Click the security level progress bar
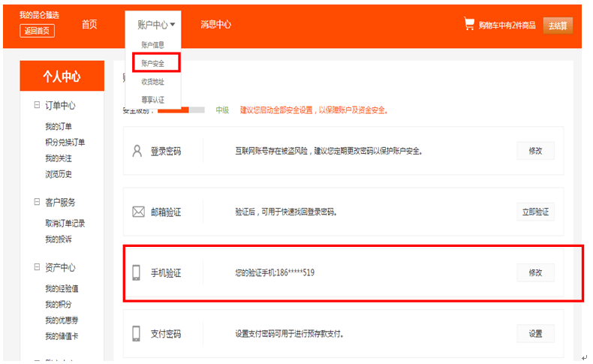Image resolution: width=593 pixels, height=364 pixels. (181, 110)
